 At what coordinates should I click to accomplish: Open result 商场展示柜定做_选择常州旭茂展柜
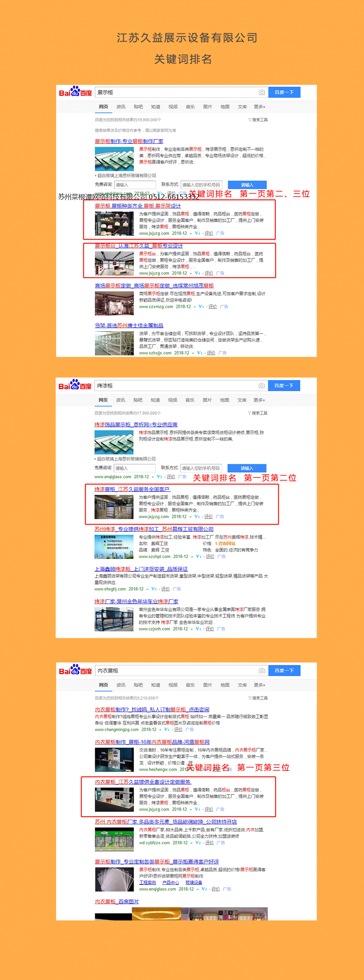click(x=154, y=286)
